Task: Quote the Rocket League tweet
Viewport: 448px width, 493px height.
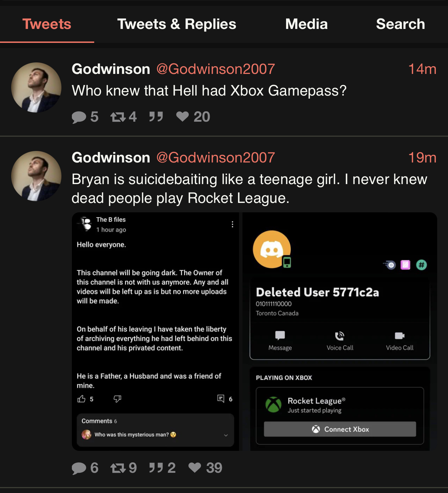Action: point(156,468)
